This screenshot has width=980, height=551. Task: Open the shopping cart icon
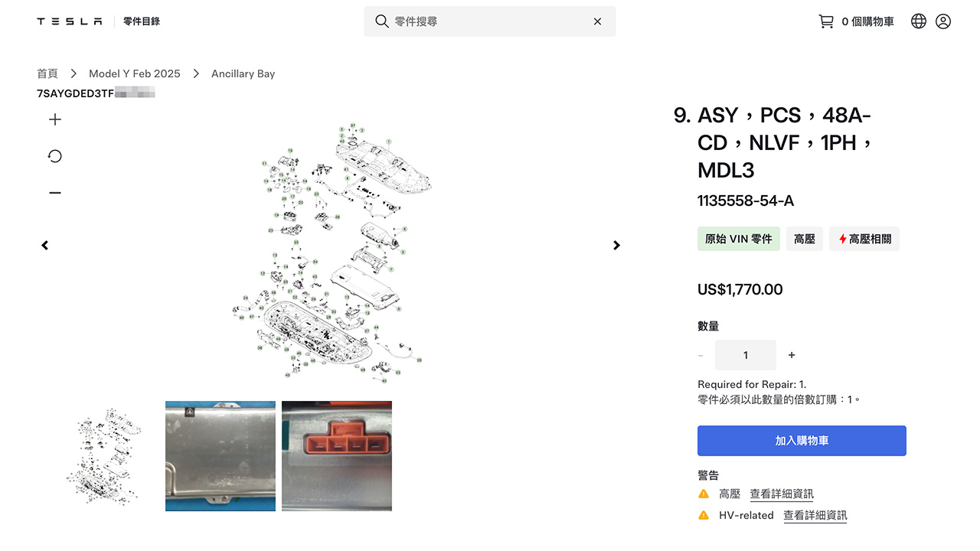(x=826, y=21)
